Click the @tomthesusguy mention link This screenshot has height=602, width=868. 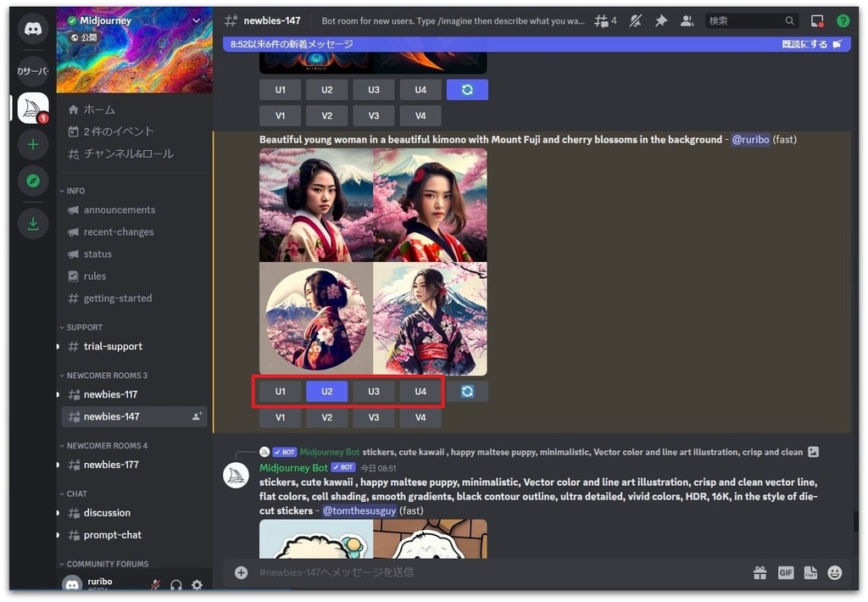point(359,510)
